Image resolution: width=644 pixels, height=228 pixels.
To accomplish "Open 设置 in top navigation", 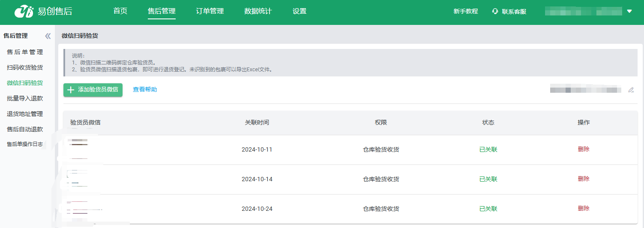I will point(300,11).
